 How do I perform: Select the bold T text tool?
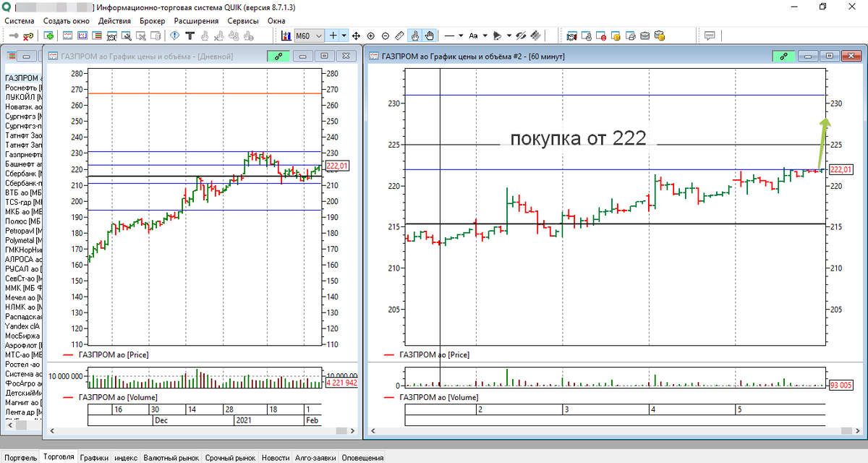point(190,35)
